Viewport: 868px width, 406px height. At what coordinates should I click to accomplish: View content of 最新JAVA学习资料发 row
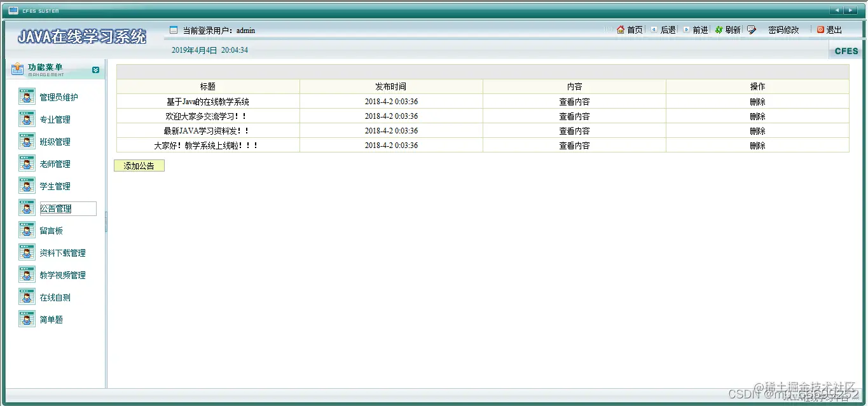[574, 131]
